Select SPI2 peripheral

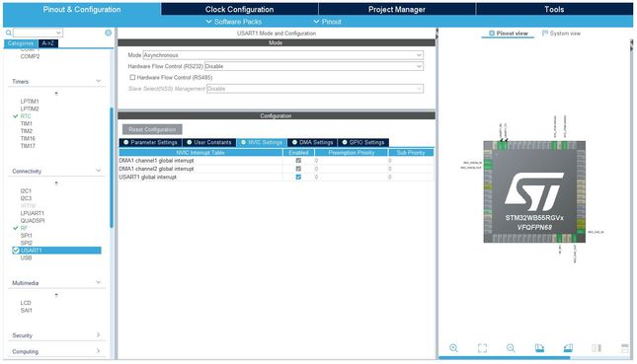26,243
